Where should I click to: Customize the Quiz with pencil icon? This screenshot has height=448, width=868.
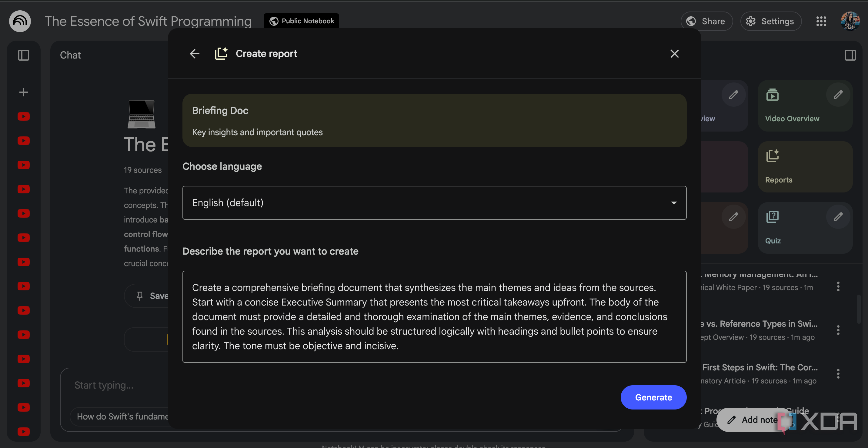pos(838,217)
